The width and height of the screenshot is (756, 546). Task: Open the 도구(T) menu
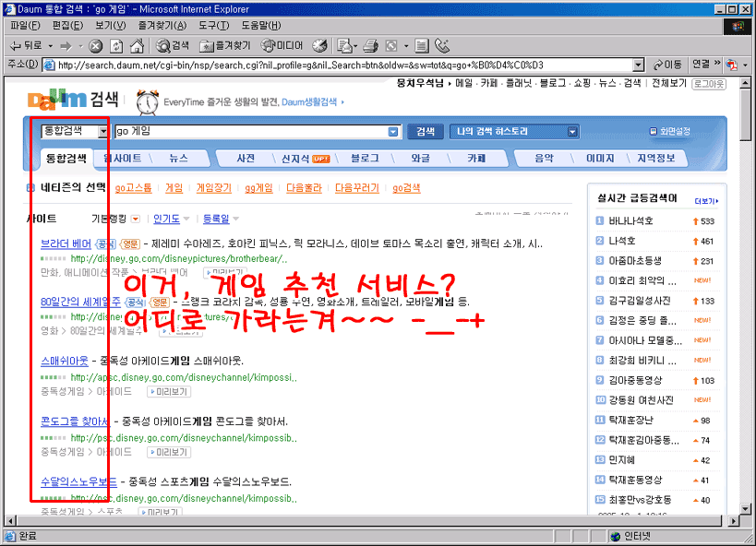(x=214, y=25)
